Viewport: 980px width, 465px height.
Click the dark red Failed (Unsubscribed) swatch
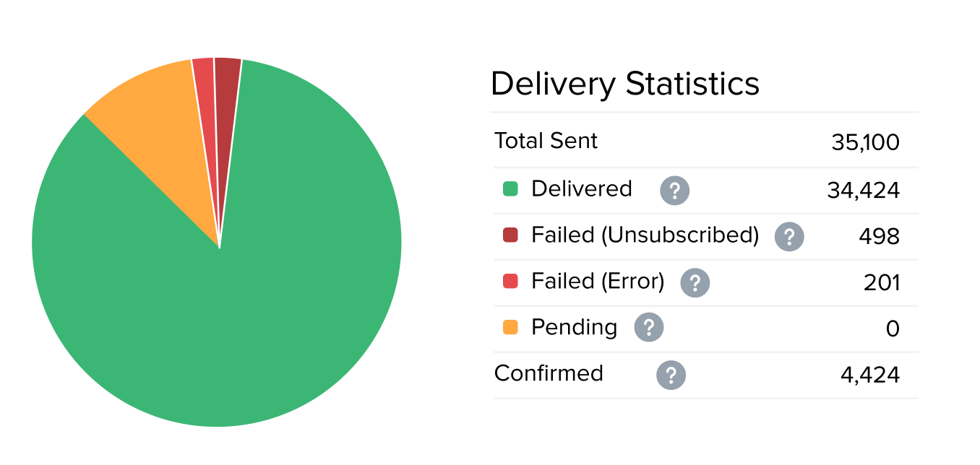click(x=510, y=235)
